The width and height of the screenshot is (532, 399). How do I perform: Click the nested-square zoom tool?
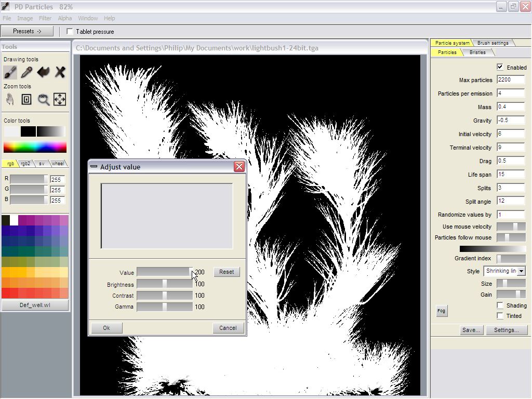point(26,99)
